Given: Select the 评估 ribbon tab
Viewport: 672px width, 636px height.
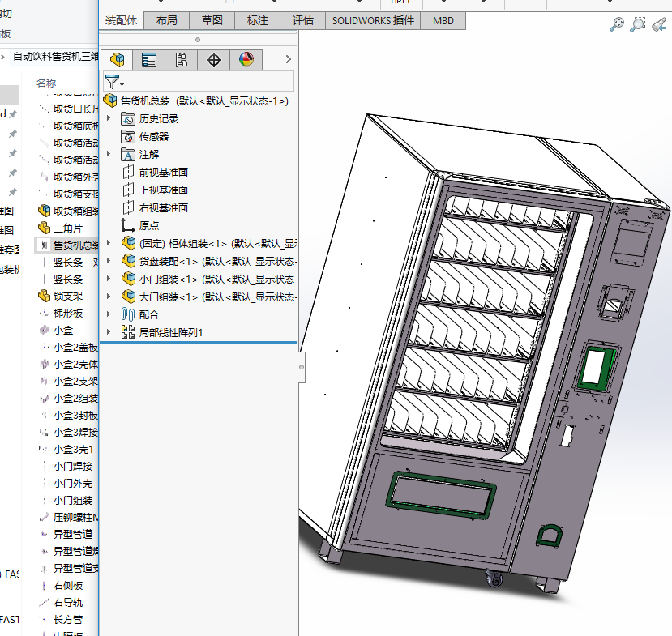Looking at the screenshot, I should [x=303, y=21].
